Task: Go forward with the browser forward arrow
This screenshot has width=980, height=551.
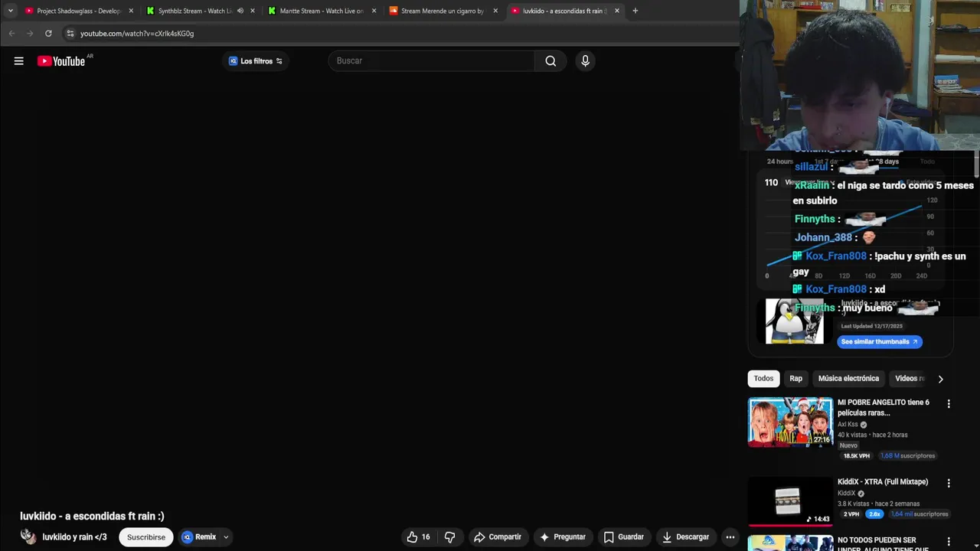Action: [x=30, y=34]
